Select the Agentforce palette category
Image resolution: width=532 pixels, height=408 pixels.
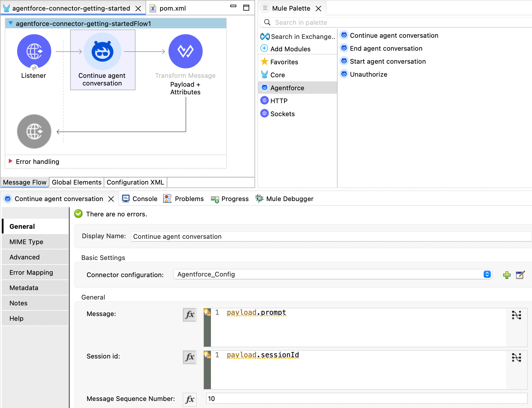tap(298, 88)
